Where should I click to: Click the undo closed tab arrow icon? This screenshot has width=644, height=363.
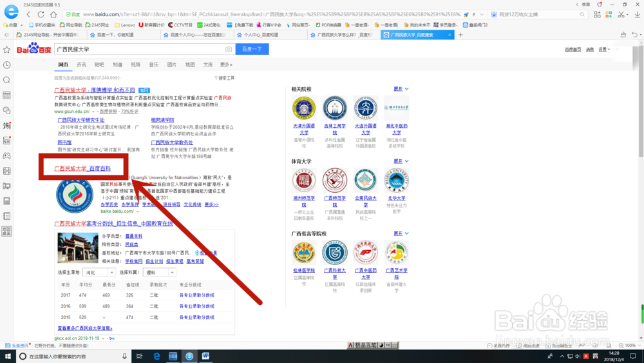(634, 35)
